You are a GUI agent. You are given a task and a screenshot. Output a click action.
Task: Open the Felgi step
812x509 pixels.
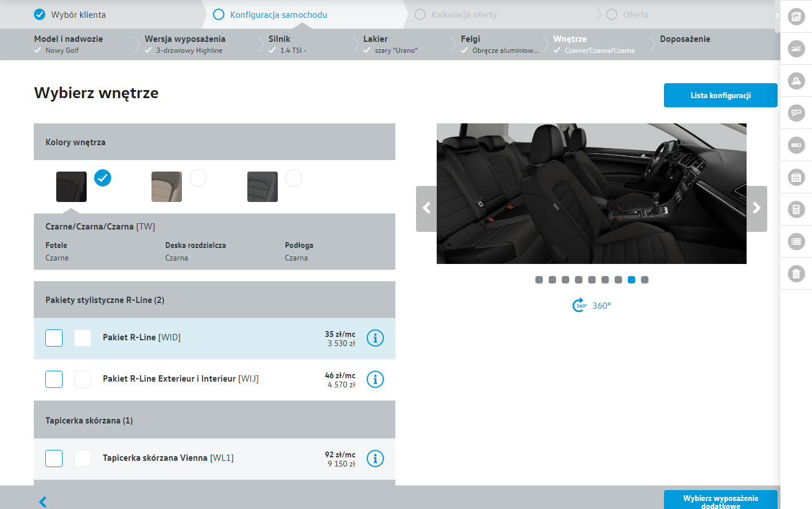tap(499, 44)
